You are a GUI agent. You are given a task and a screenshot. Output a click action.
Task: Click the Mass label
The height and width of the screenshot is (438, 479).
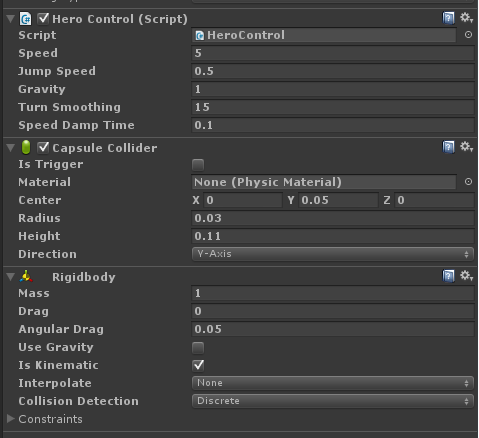[x=34, y=293]
